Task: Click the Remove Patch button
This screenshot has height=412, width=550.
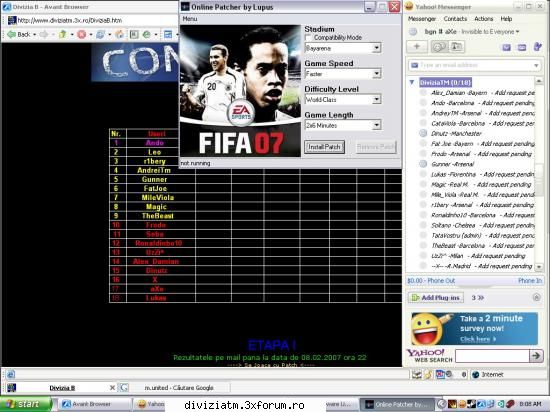Action: 376,147
